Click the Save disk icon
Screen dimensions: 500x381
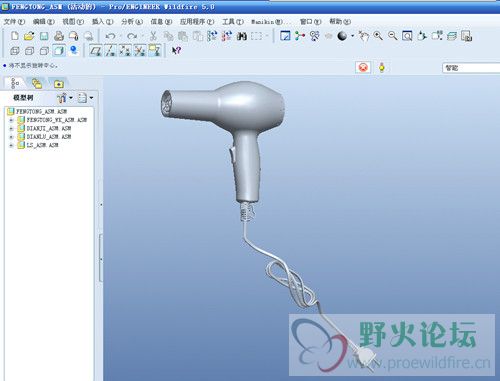pos(44,36)
